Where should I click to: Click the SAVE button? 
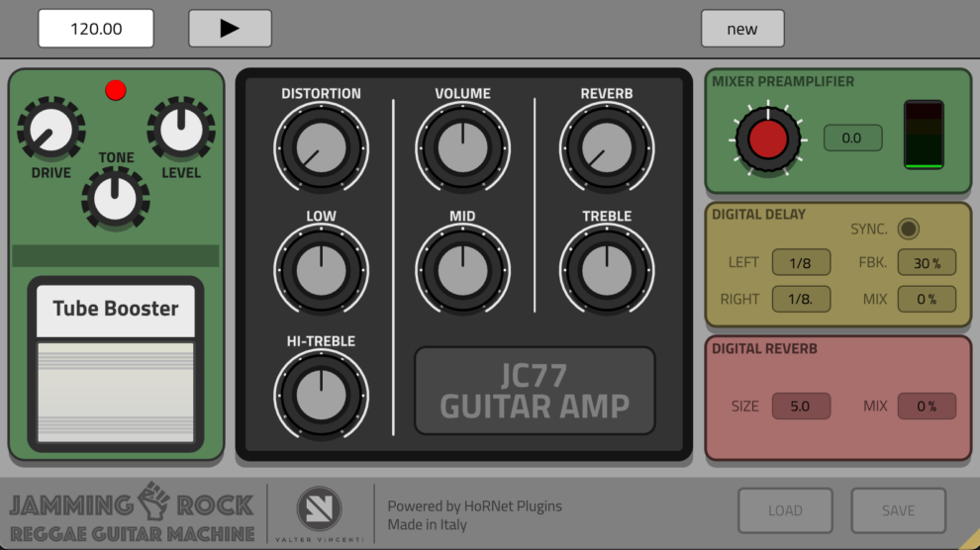[898, 510]
